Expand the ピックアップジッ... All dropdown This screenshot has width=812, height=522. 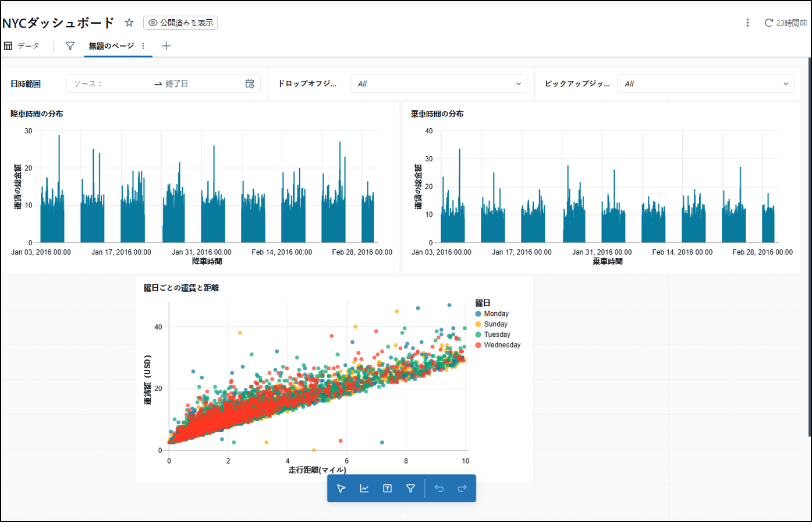[x=705, y=83]
